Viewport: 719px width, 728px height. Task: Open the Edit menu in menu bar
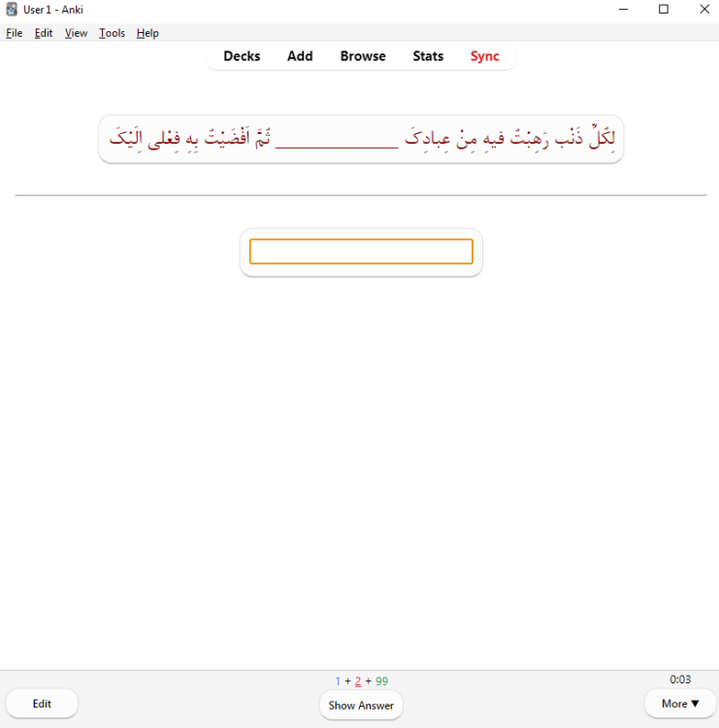tap(44, 33)
